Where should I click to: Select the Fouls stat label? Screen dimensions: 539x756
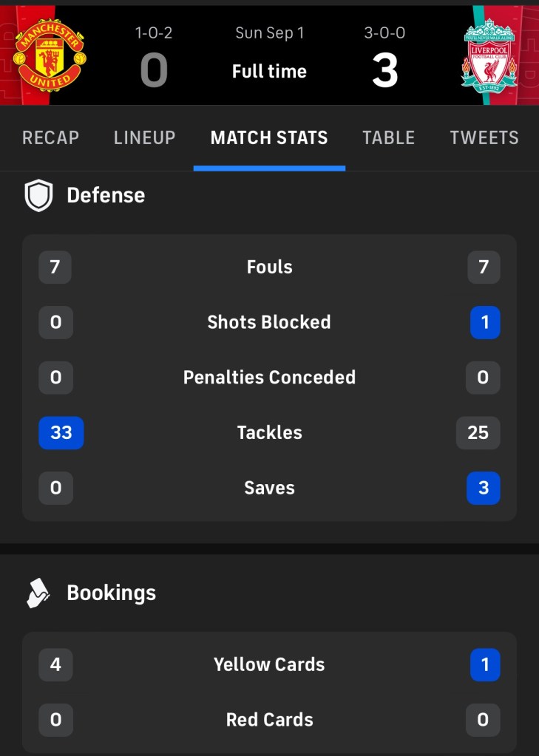(x=269, y=268)
